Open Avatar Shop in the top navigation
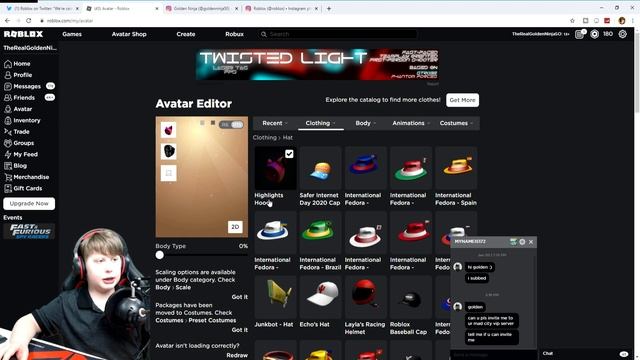This screenshot has width=640, height=360. pyautogui.click(x=129, y=34)
